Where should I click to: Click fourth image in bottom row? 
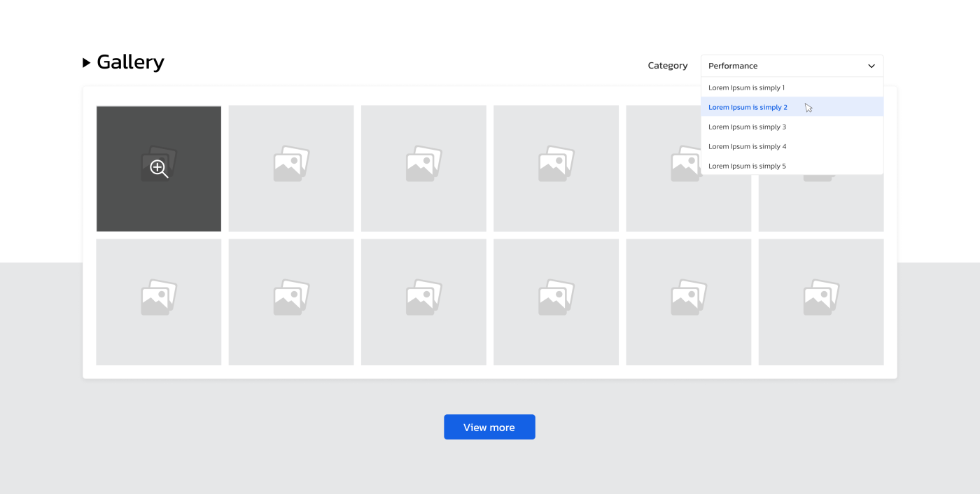click(x=556, y=302)
